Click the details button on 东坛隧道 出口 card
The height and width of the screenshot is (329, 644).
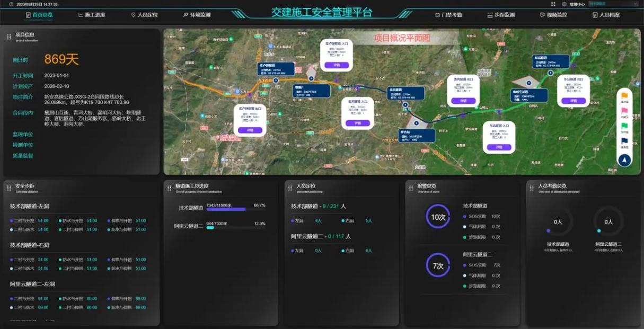(x=574, y=100)
